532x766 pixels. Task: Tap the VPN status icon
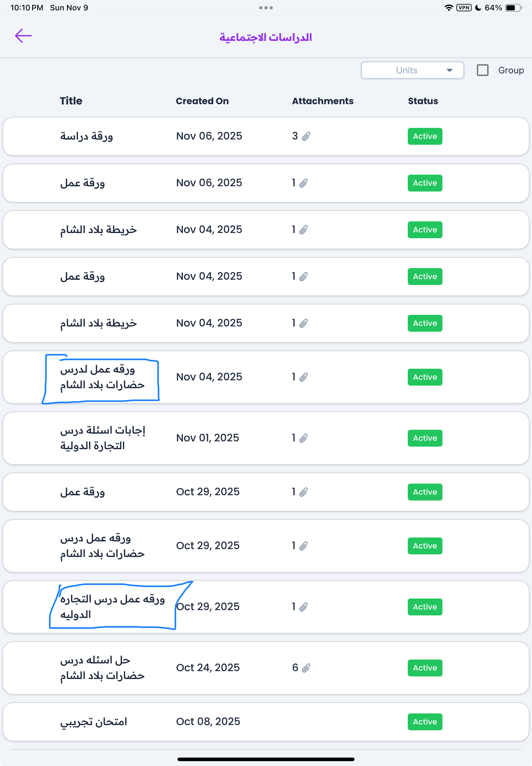464,8
